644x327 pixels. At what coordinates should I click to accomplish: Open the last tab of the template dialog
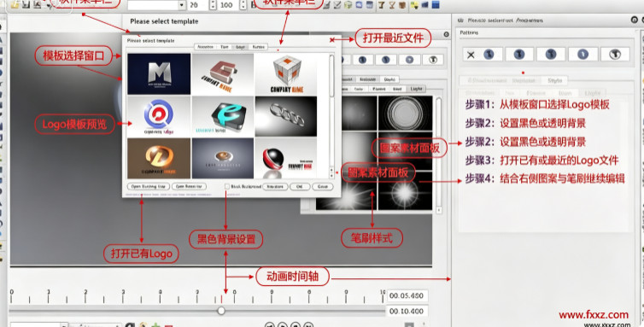258,47
